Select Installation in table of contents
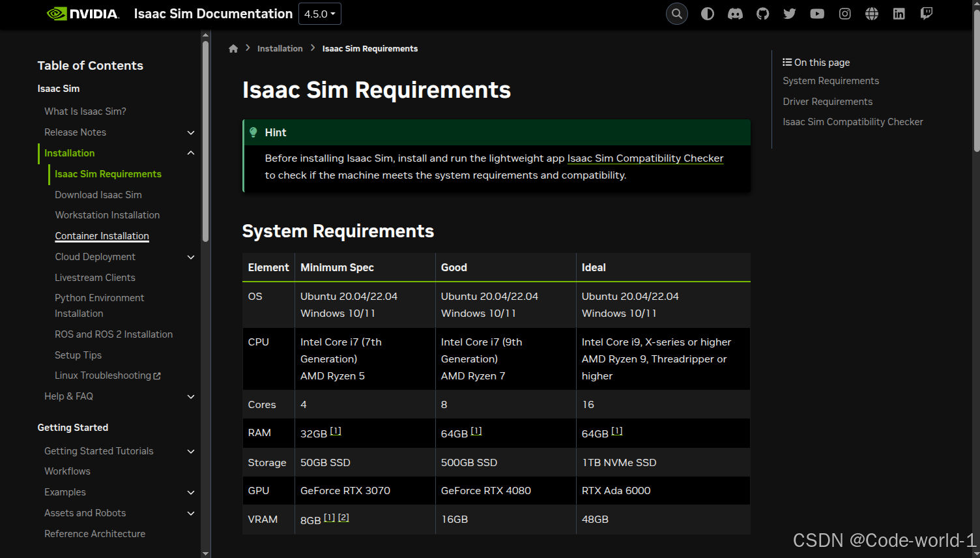 pyautogui.click(x=69, y=153)
